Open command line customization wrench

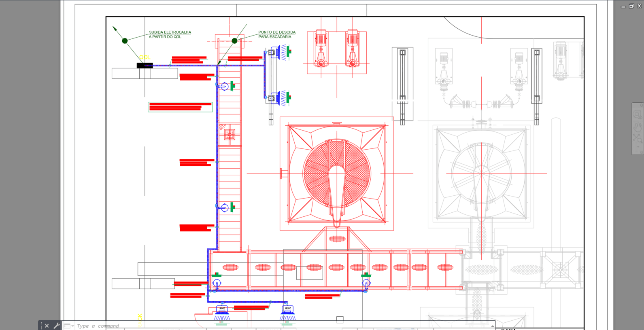click(x=57, y=326)
